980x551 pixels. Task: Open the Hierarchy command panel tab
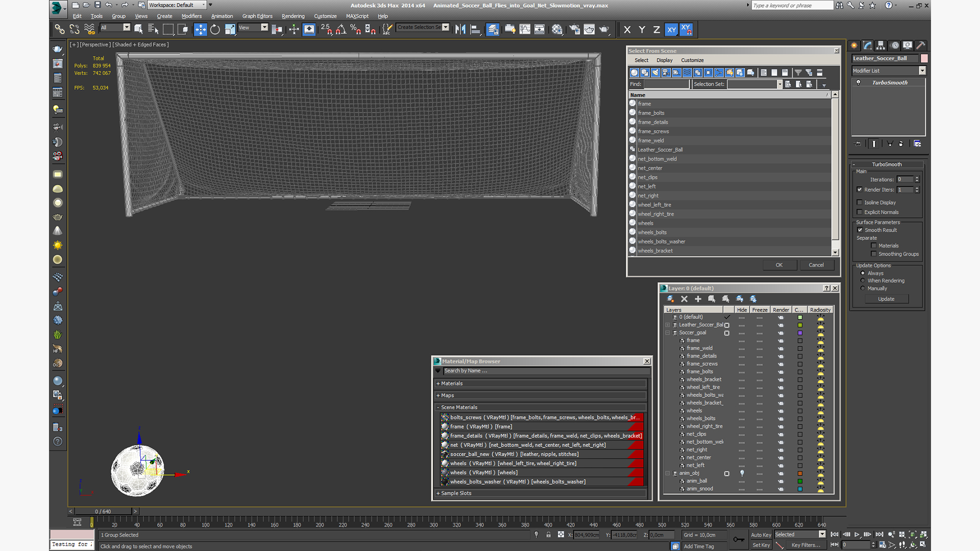coord(880,45)
